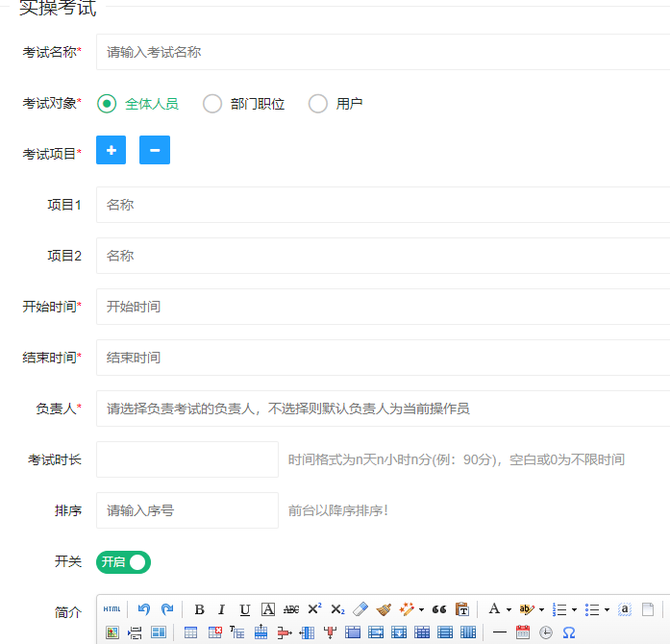Image resolution: width=670 pixels, height=644 pixels.
Task: Insert a page break
Action: pyautogui.click(x=135, y=632)
